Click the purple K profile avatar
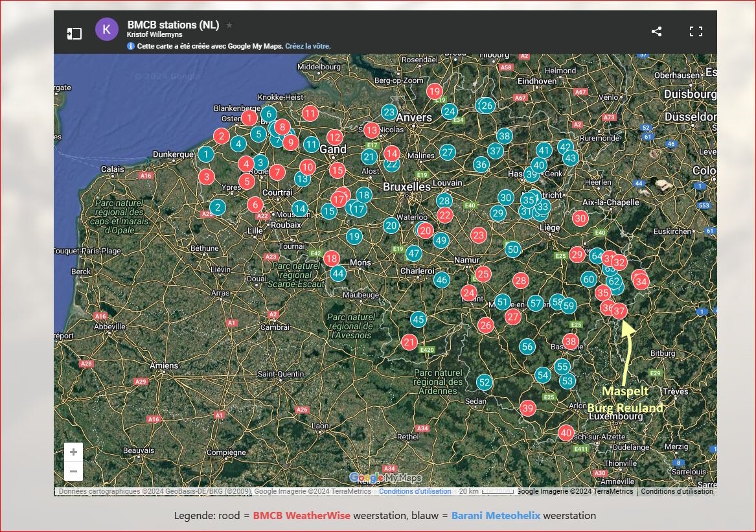 click(106, 29)
